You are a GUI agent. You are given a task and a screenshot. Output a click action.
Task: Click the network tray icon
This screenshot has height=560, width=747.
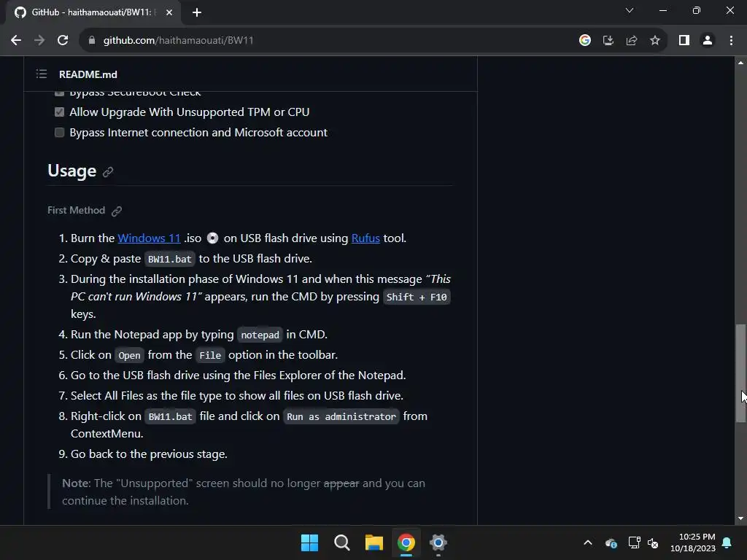(634, 542)
